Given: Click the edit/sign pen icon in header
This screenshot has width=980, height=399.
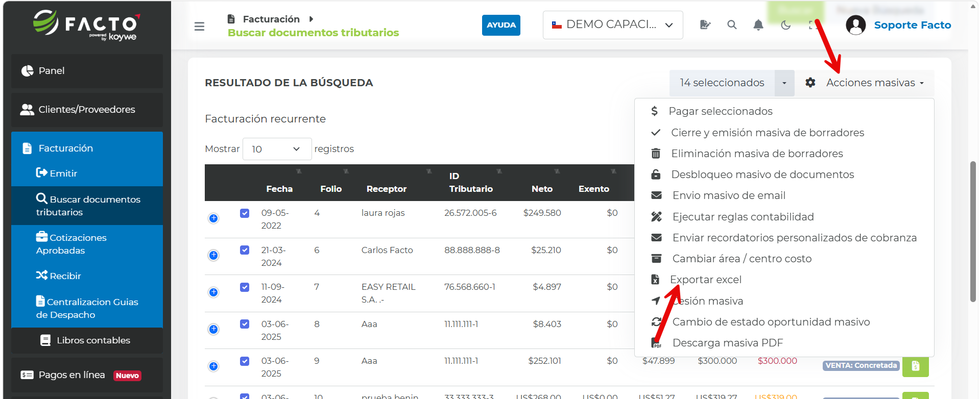Looking at the screenshot, I should click(705, 24).
